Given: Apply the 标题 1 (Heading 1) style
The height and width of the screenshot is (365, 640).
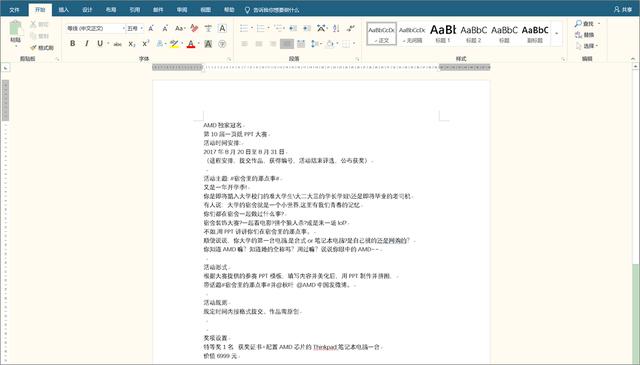Looking at the screenshot, I should point(443,33).
